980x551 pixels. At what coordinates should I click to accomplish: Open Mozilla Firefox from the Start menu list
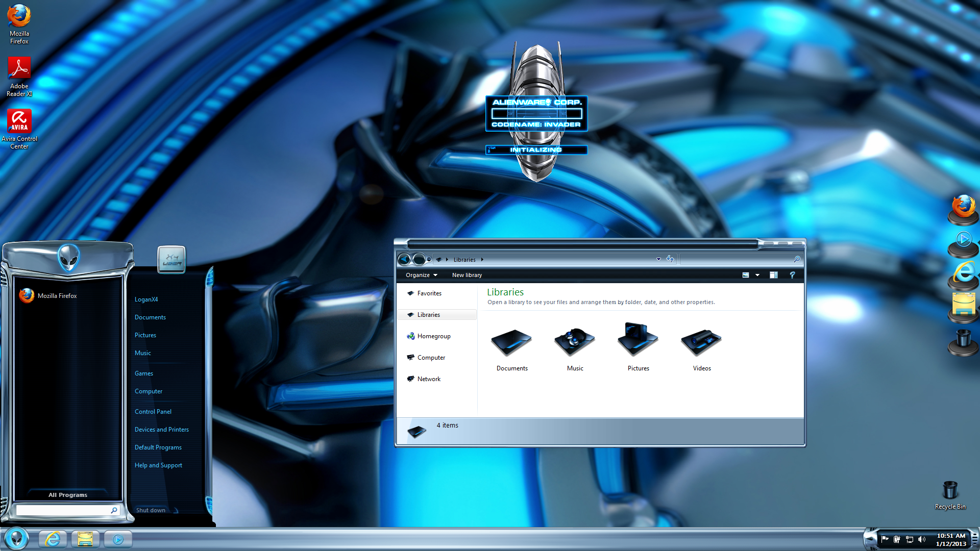[x=68, y=295]
